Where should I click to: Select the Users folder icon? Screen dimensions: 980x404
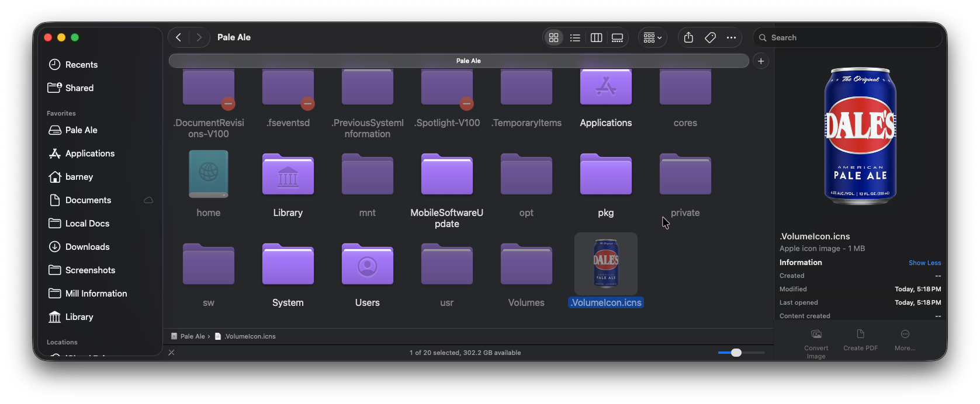pyautogui.click(x=367, y=264)
